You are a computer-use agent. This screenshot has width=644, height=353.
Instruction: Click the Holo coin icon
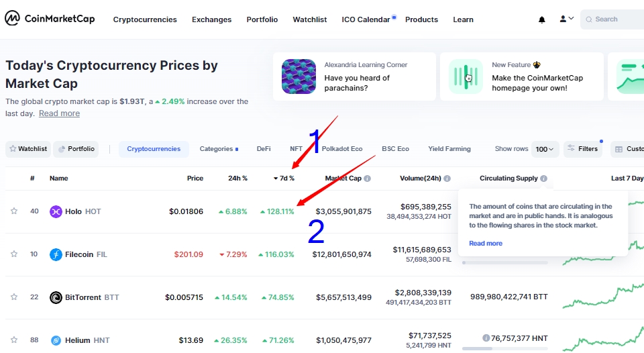tap(56, 211)
